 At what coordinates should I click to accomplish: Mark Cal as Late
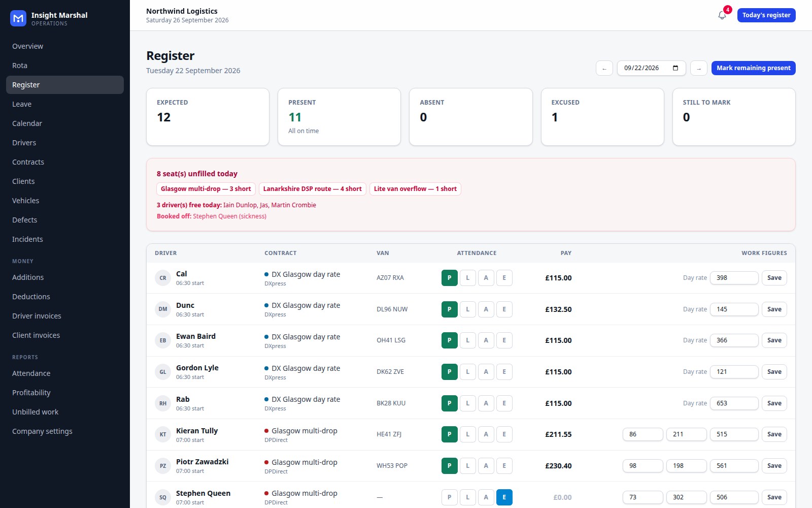(468, 278)
